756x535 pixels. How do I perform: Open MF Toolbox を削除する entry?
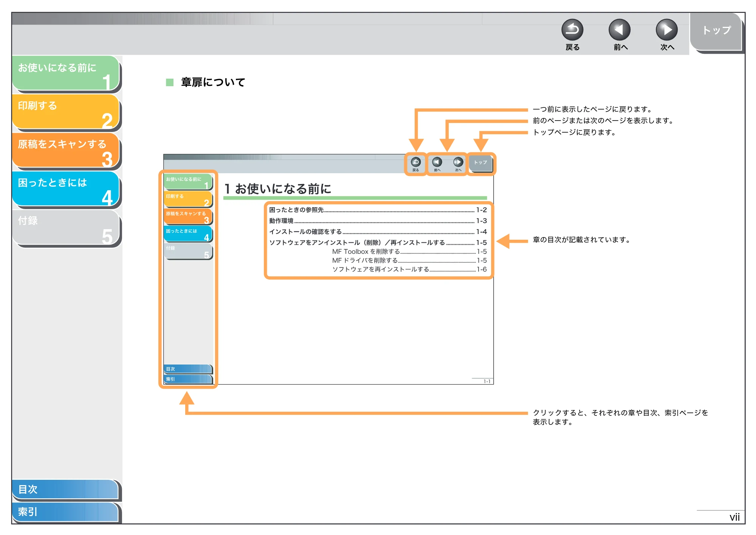tap(409, 252)
